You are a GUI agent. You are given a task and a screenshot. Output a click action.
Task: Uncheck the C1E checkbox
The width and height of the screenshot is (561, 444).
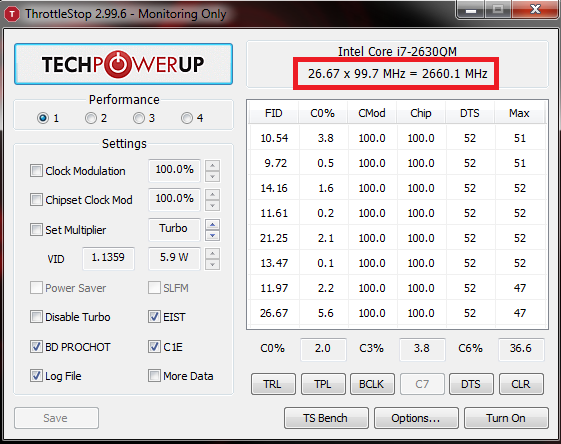click(154, 347)
